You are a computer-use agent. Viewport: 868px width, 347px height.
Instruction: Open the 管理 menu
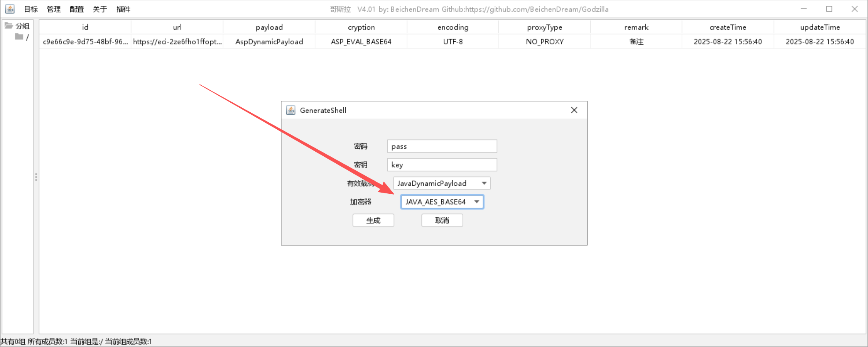54,9
